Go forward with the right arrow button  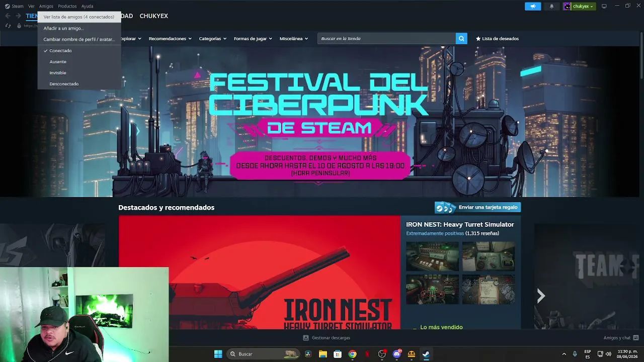[x=18, y=16]
